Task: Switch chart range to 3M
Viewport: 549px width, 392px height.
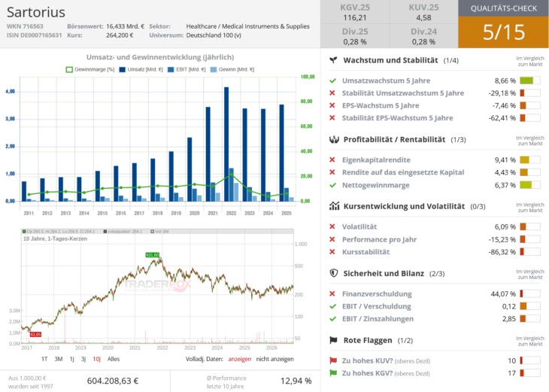Action: point(59,359)
